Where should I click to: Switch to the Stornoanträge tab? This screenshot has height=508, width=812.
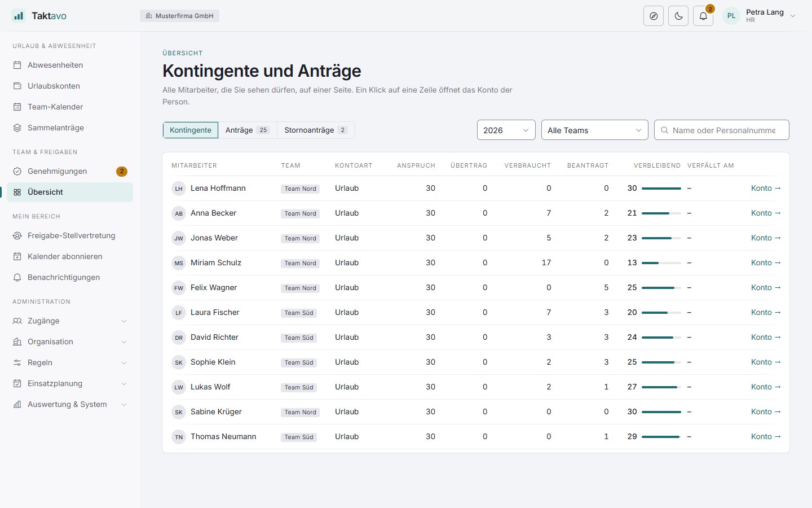coord(316,130)
